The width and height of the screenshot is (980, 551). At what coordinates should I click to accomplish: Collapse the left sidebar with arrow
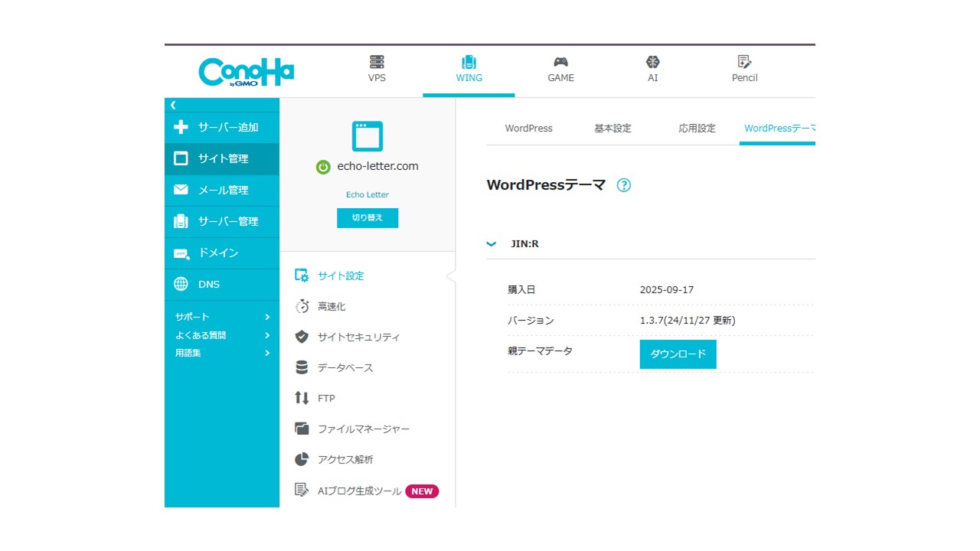173,105
